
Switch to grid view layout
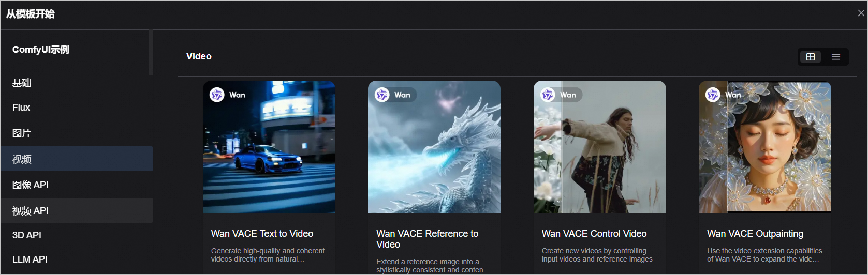pos(811,57)
